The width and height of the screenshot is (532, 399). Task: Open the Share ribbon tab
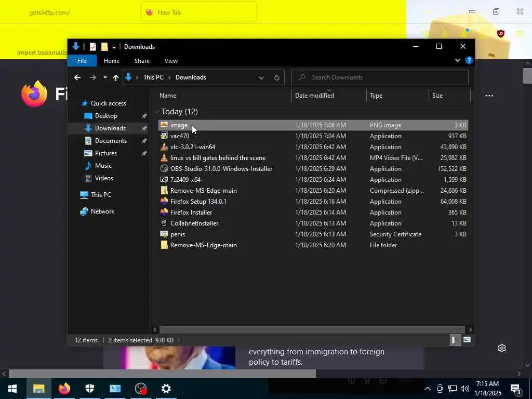[x=142, y=61]
